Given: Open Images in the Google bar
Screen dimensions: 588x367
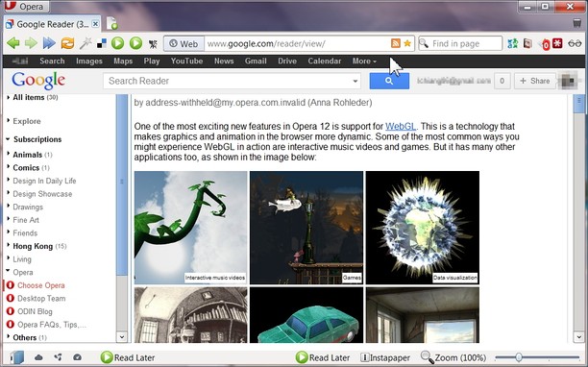Looking at the screenshot, I should click(x=89, y=61).
